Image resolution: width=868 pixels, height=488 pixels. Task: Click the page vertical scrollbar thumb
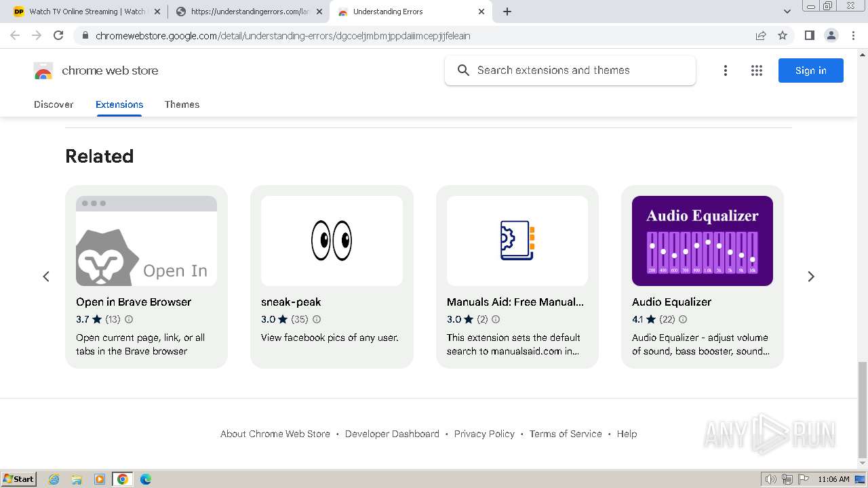pyautogui.click(x=862, y=410)
